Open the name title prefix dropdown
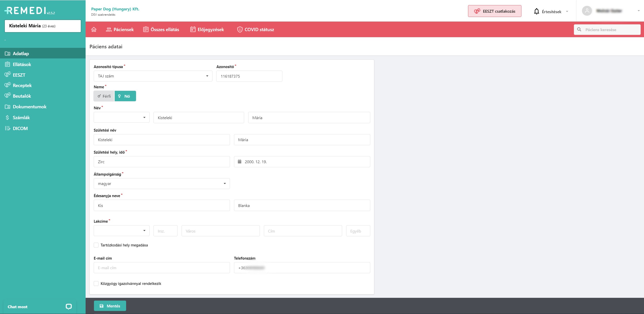The height and width of the screenshot is (314, 644). click(122, 118)
